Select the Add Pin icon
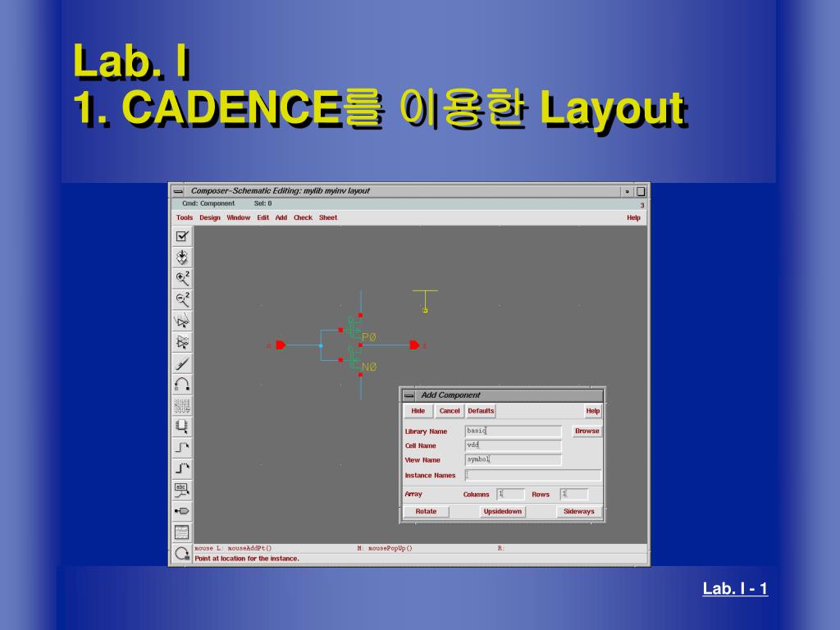 [182, 511]
